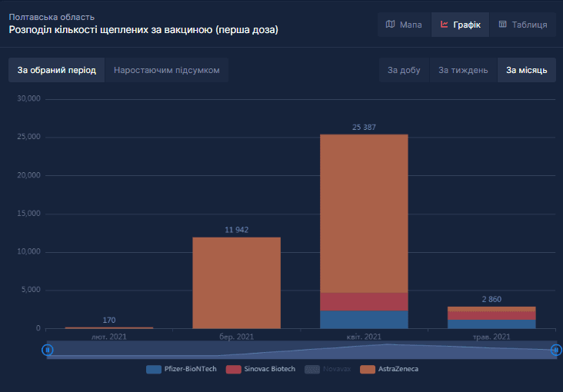Click the chart icon in Графік tab
563x392 pixels.
click(x=444, y=25)
